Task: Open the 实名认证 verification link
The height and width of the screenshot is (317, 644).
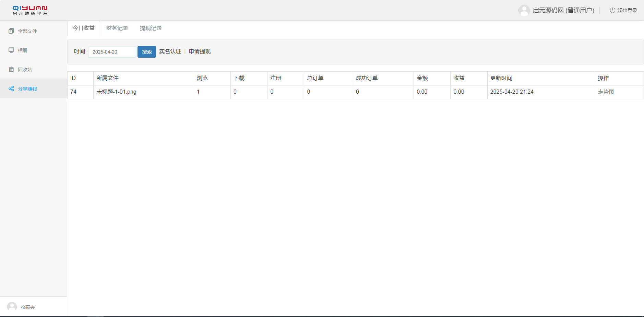Action: click(170, 51)
